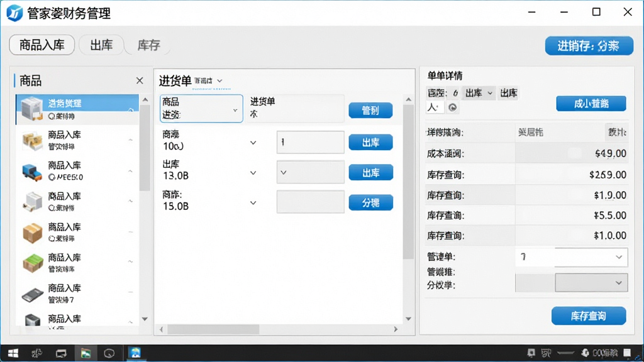This screenshot has width=644, height=362.
Task: Select the brown cardboard box product item
Action: click(x=77, y=233)
